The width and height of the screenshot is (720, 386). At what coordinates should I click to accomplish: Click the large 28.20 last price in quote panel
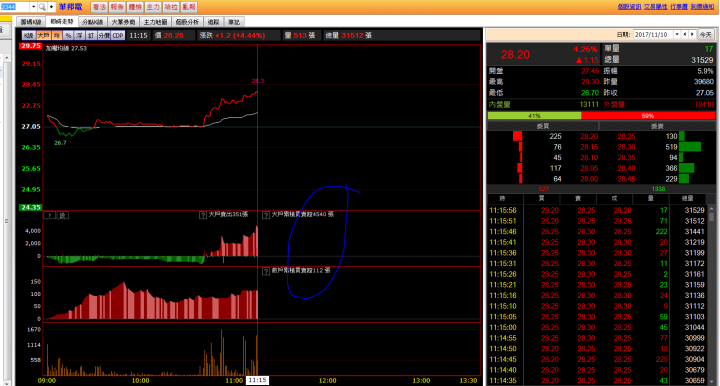click(515, 55)
